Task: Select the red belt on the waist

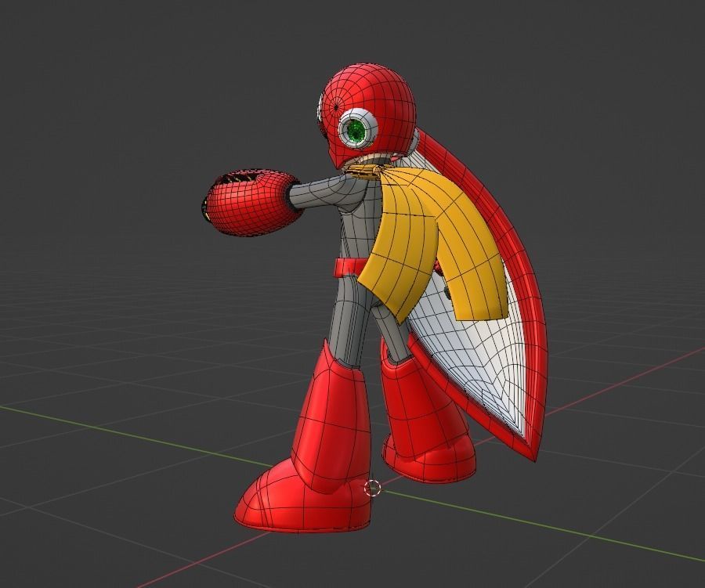Action: click(x=351, y=267)
